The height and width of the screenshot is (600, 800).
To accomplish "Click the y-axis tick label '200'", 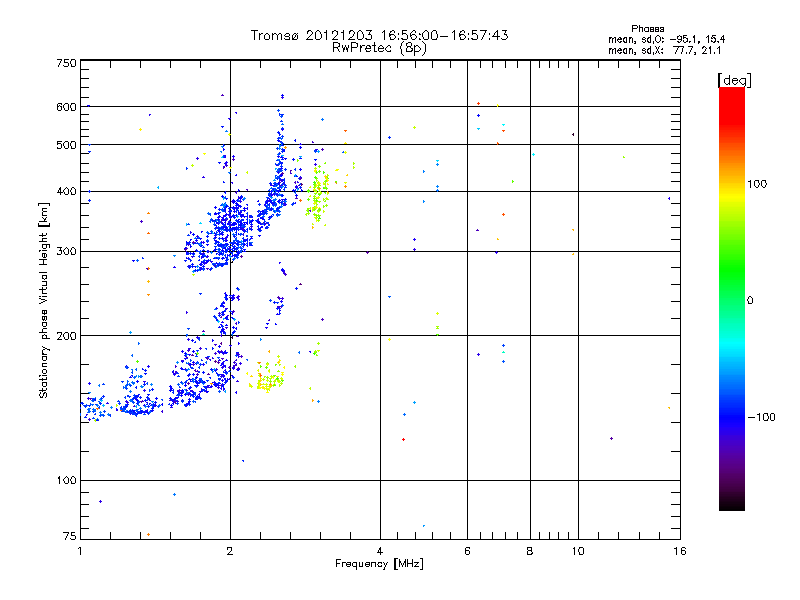I will click(x=66, y=336).
